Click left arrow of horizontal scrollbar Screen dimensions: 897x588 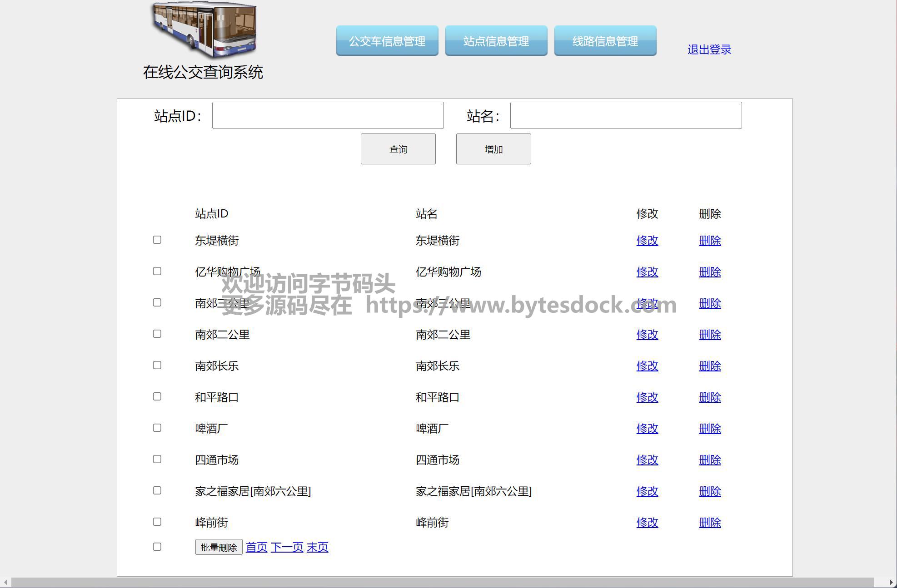5,583
